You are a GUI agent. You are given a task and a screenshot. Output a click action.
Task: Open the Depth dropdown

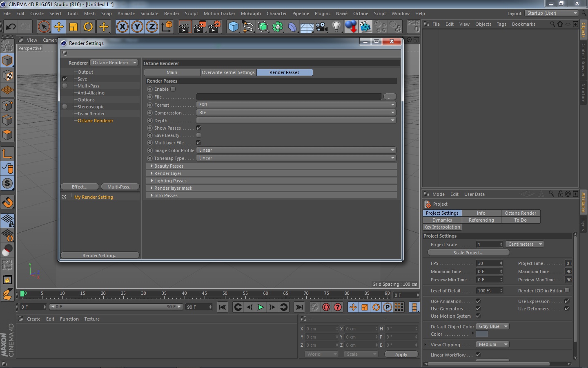296,121
